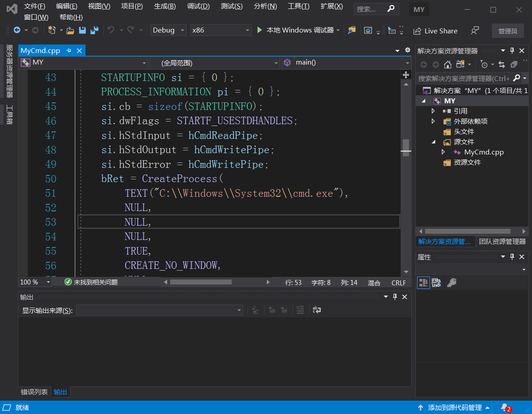Click the redo arrow icon
Viewport: 532px width, 414px height.
[131, 30]
